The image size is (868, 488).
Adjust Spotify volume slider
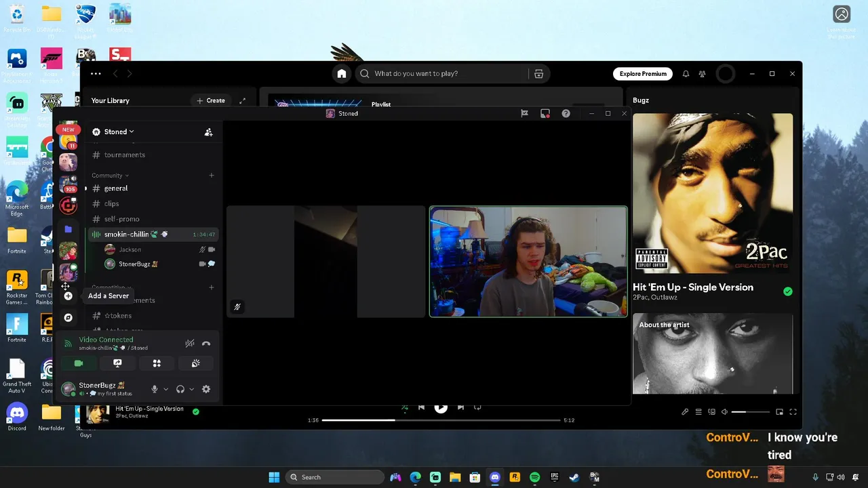click(x=751, y=412)
